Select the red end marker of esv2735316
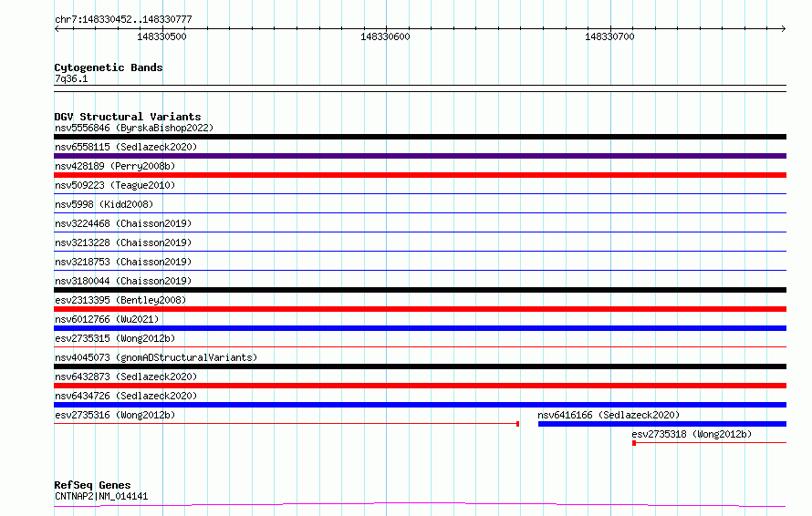The image size is (812, 516). [518, 424]
